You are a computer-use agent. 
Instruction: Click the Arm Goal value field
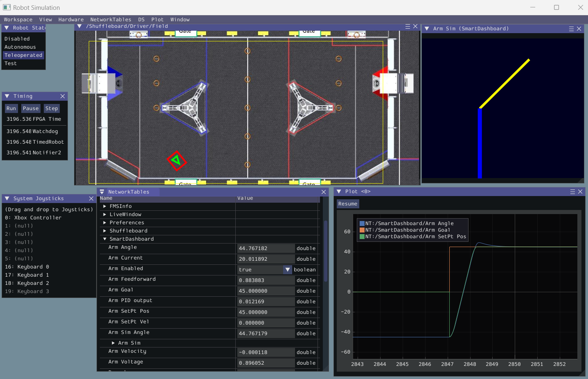(x=266, y=291)
